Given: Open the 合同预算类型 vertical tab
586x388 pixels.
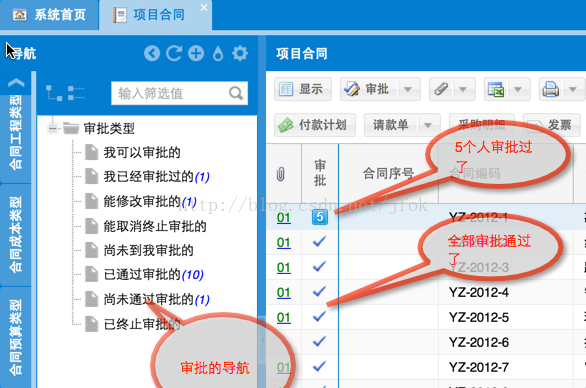Looking at the screenshot, I should [x=16, y=338].
